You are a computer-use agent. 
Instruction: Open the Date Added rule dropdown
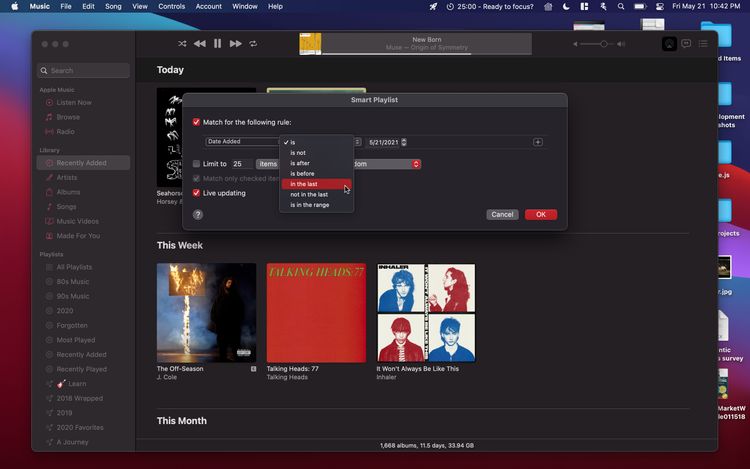pos(242,142)
